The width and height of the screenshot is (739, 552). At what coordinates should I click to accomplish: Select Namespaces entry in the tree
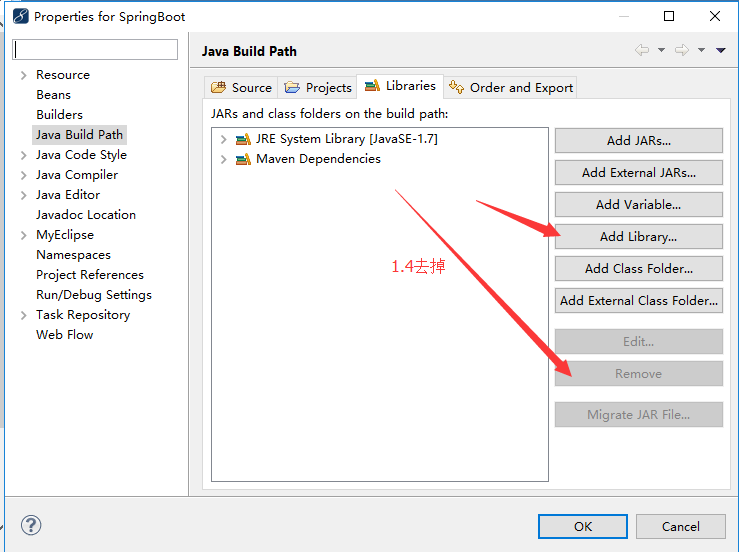tap(74, 255)
